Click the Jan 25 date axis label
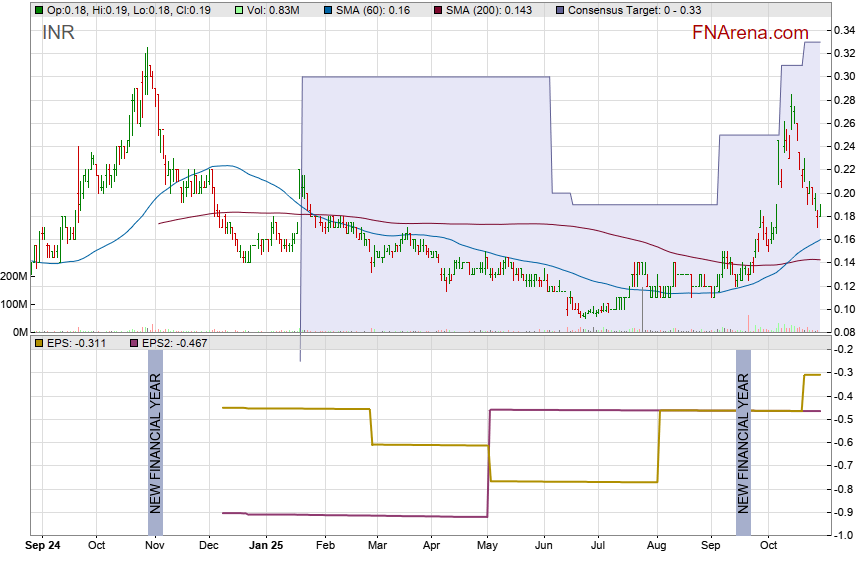The width and height of the screenshot is (859, 566). [x=266, y=547]
